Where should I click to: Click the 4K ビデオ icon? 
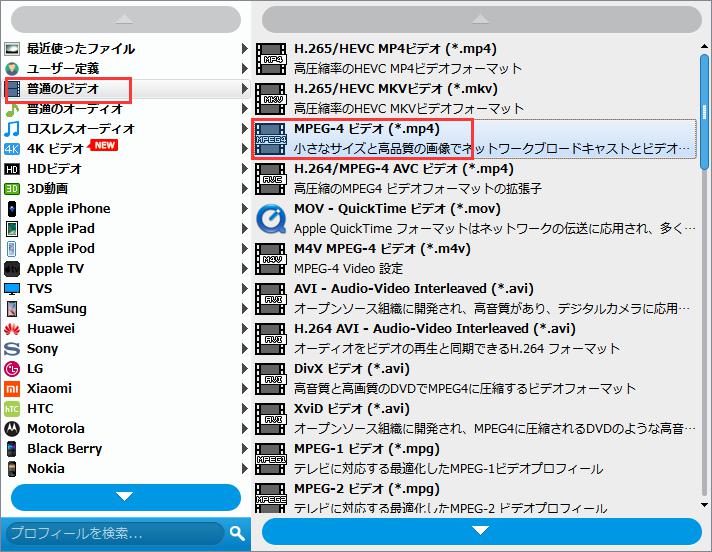tap(12, 149)
